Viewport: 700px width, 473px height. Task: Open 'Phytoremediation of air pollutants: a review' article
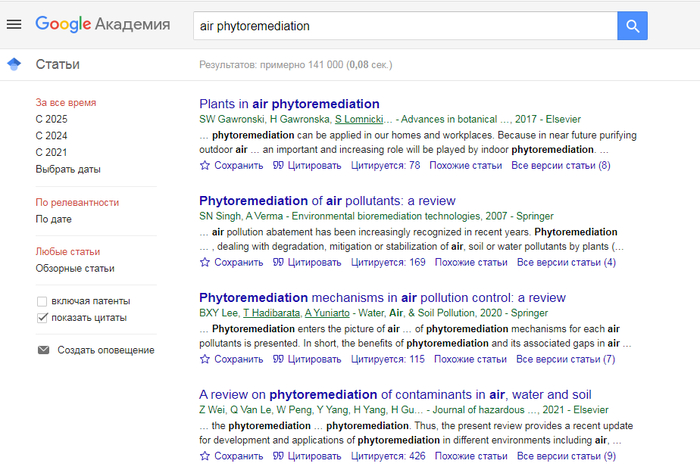tap(327, 201)
